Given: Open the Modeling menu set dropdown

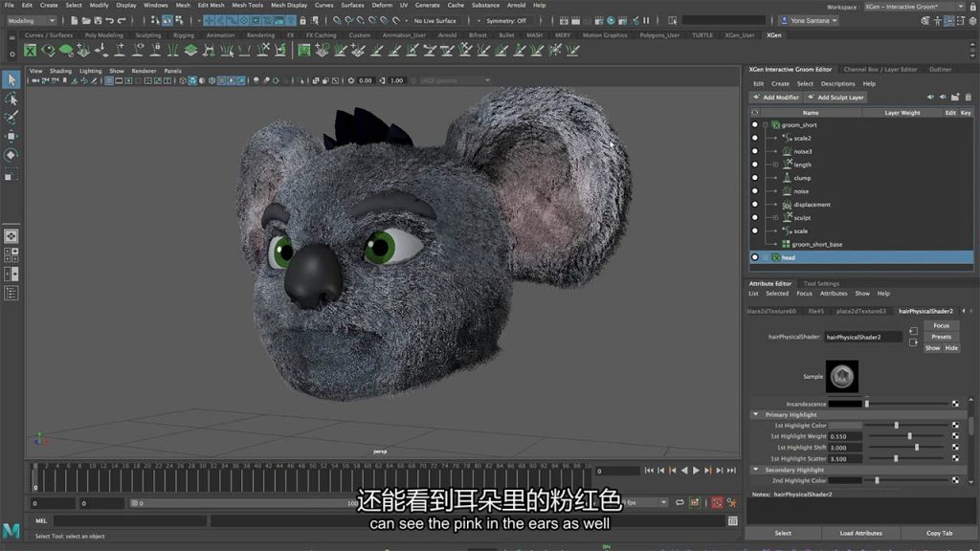Looking at the screenshot, I should [x=31, y=20].
